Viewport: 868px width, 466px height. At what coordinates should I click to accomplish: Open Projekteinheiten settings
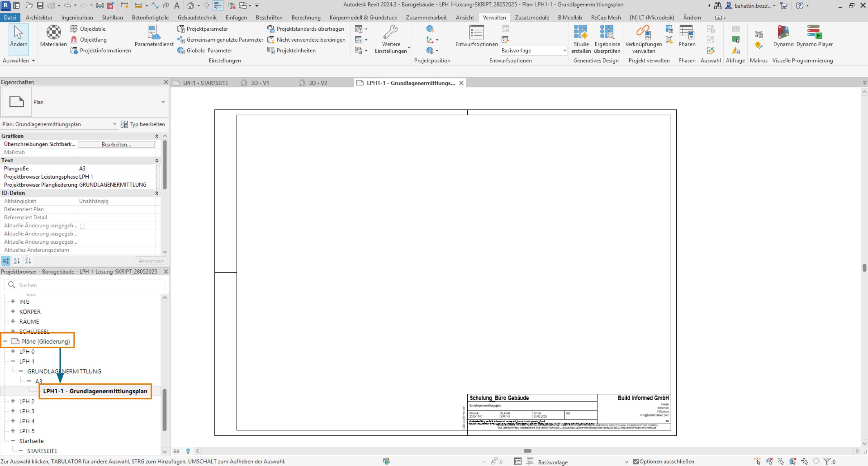click(x=292, y=51)
